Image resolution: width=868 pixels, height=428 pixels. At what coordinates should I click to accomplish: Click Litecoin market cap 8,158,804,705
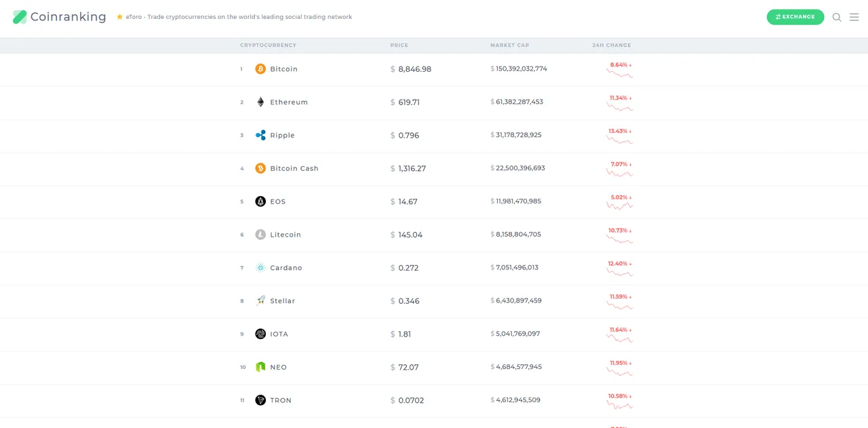tap(519, 234)
